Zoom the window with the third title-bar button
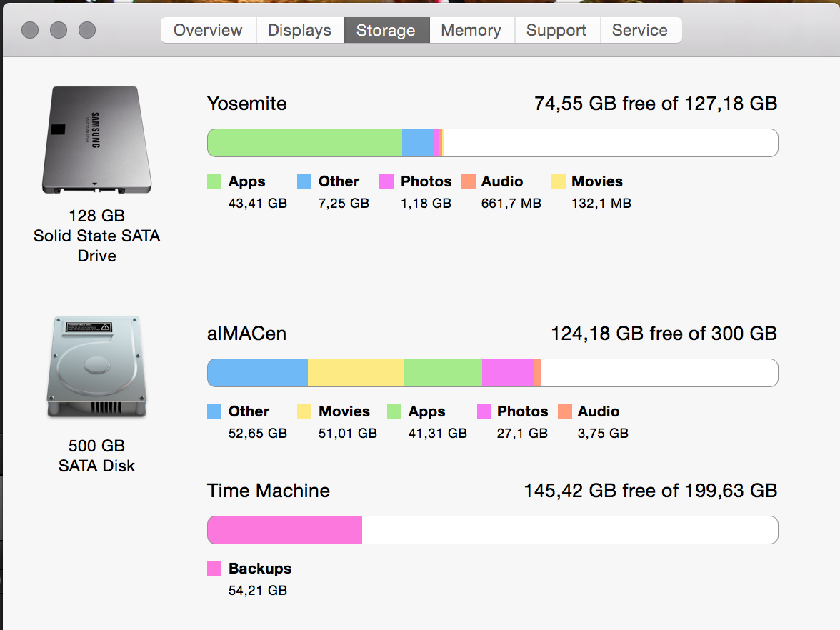Screen dimensions: 840x630 [x=87, y=30]
